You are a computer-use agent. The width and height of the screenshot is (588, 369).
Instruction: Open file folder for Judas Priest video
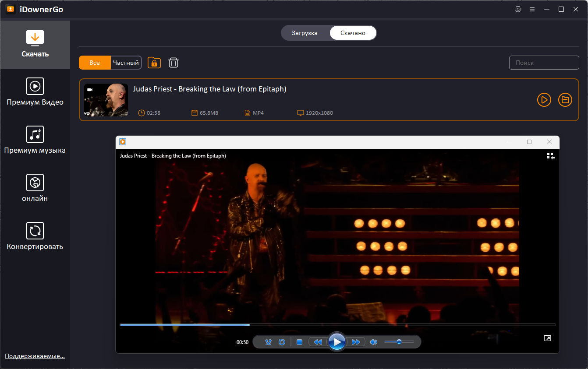pos(565,100)
